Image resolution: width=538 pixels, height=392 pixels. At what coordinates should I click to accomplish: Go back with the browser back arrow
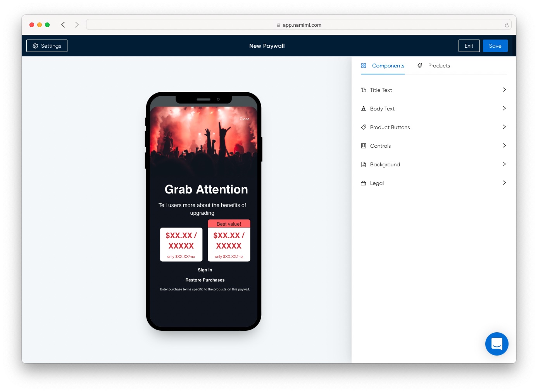click(63, 25)
